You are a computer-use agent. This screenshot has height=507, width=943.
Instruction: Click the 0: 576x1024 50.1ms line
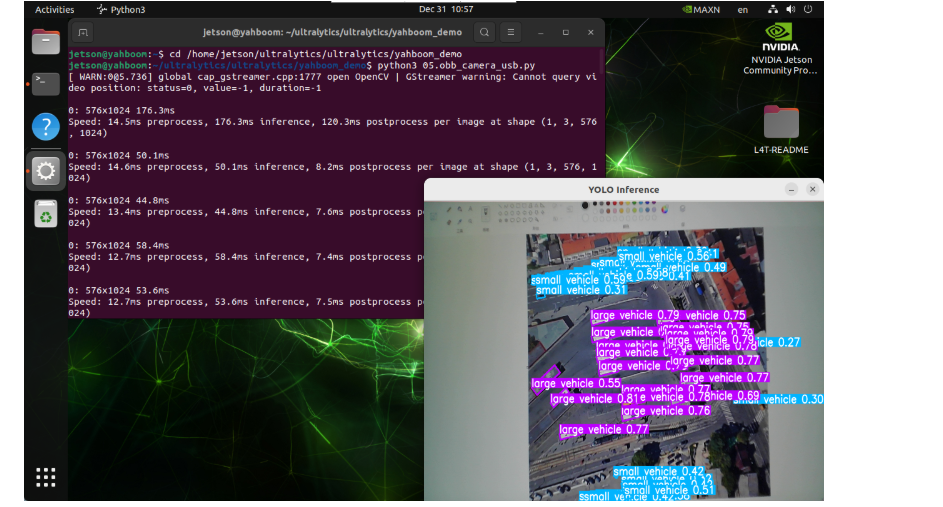point(118,155)
